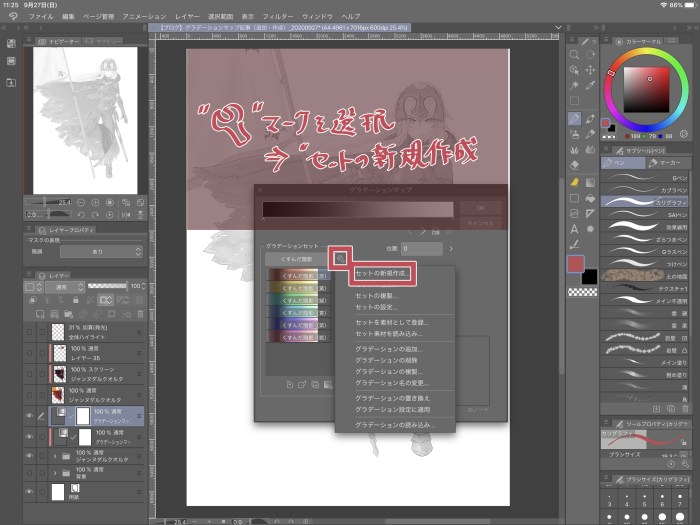Open the gradient set wrench menu icon
Image resolution: width=700 pixels, height=525 pixels.
click(x=340, y=258)
